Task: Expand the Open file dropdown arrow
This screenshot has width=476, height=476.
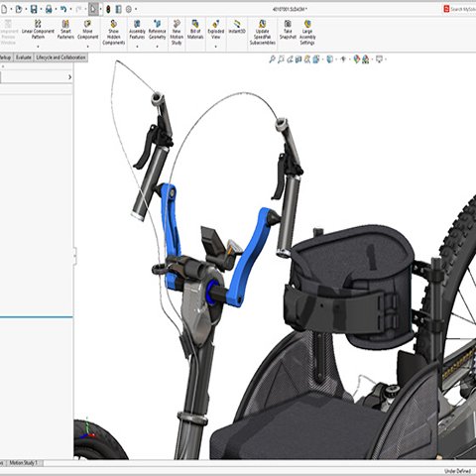Action: click(26, 10)
